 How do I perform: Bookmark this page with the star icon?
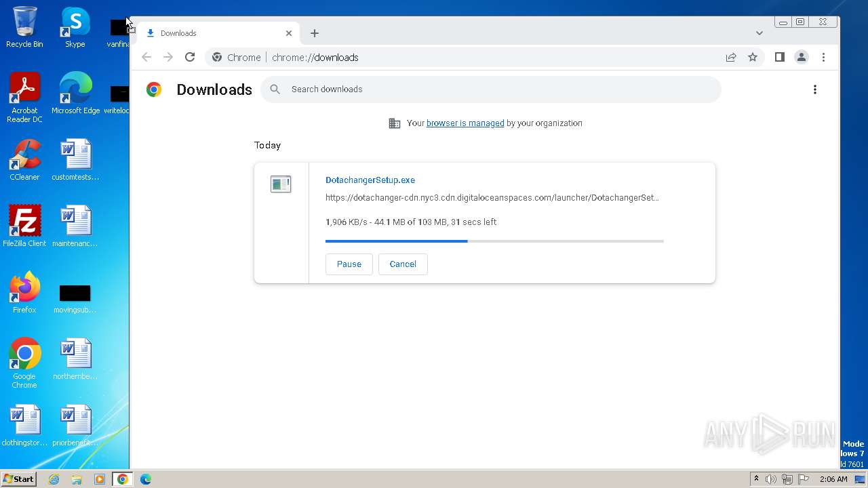(x=753, y=58)
